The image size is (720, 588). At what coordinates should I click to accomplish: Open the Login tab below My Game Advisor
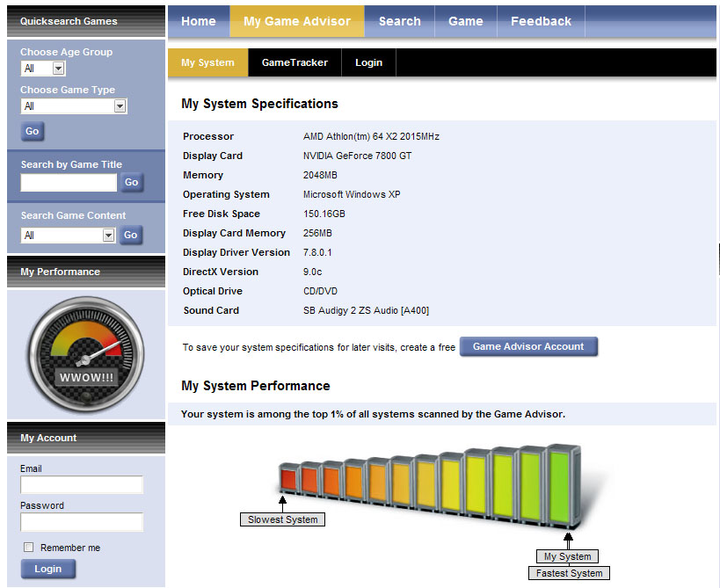pos(368,62)
